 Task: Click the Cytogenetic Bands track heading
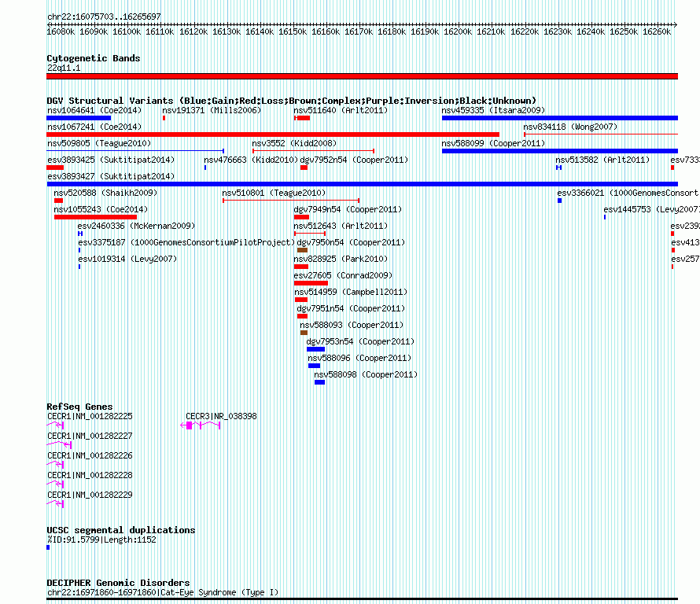pos(94,58)
